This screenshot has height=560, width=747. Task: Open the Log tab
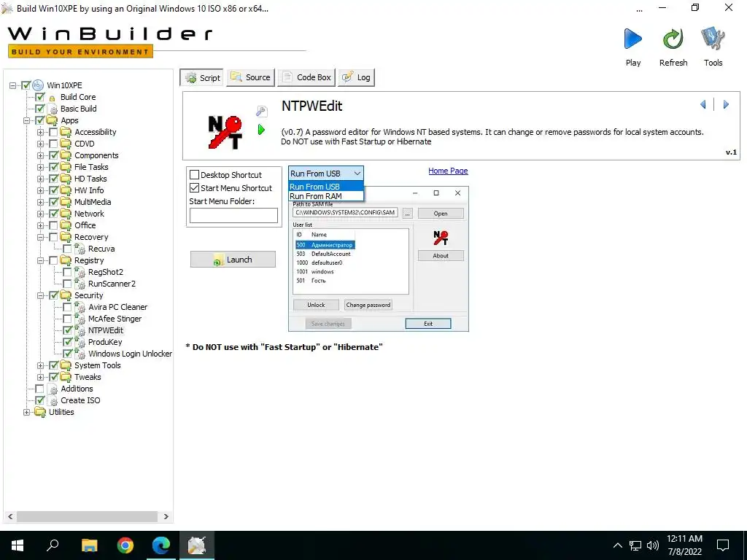point(356,77)
